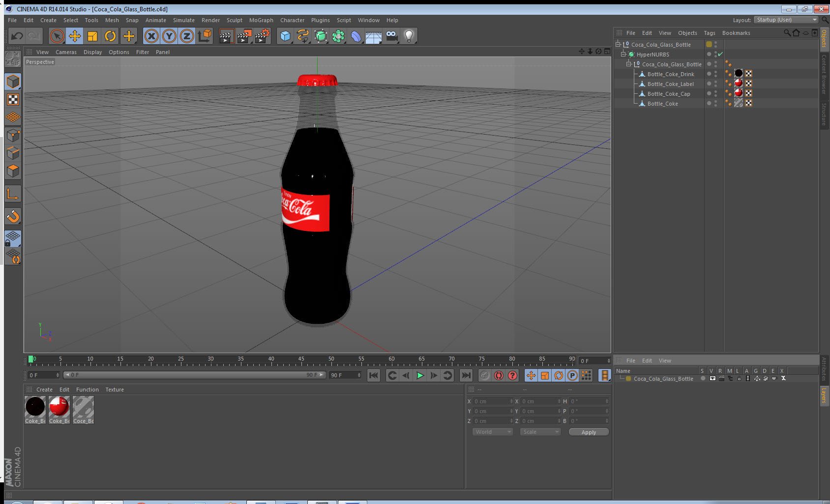Open the Scale mode dropdown

coord(540,432)
